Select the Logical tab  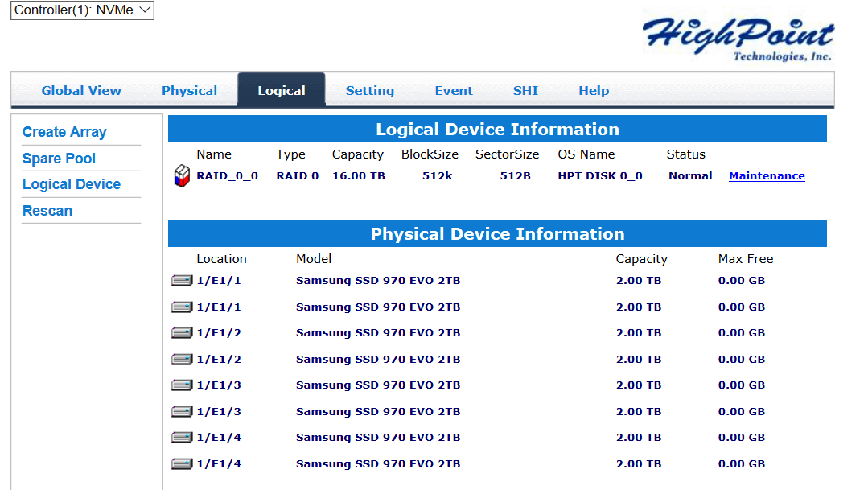click(282, 89)
